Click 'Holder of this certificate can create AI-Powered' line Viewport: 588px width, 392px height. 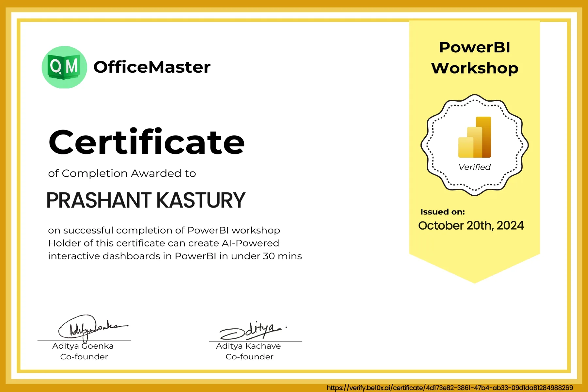[164, 243]
